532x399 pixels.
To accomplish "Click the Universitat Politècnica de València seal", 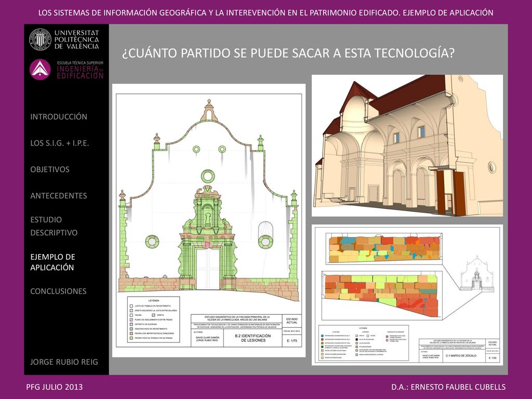I will (40, 39).
